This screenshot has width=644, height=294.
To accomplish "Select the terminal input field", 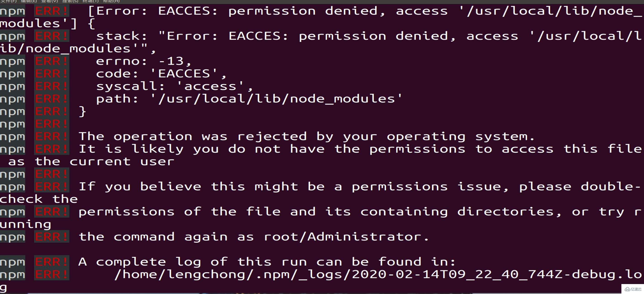I will (322, 287).
